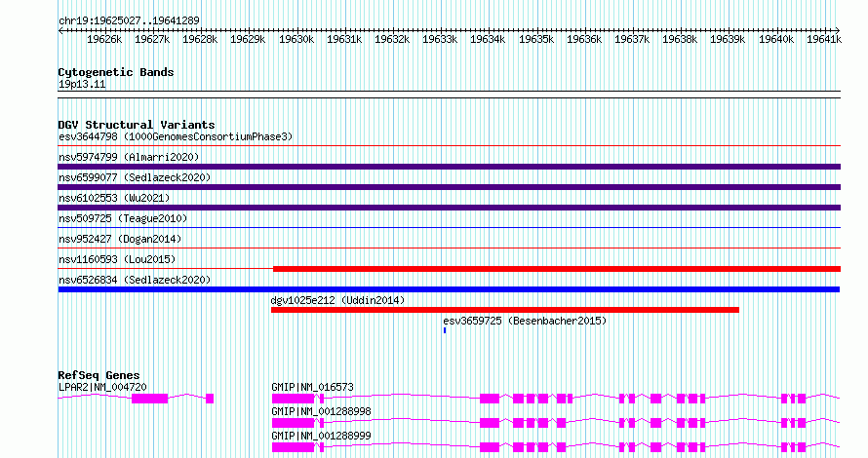Click the 19633k ruler position
Viewport: 868px width, 458px height.
point(440,39)
